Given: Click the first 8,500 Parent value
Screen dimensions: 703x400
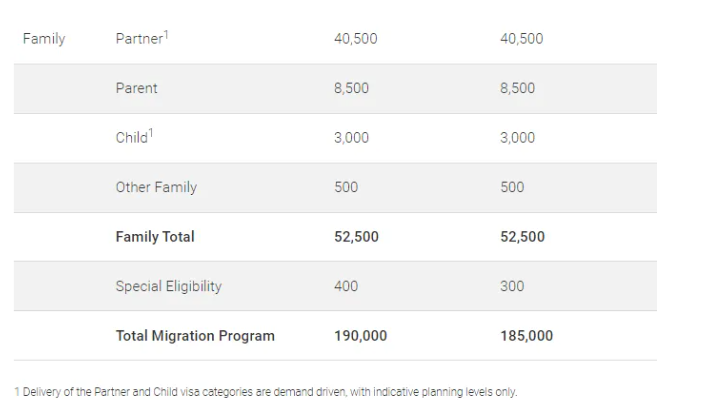Looking at the screenshot, I should pyautogui.click(x=351, y=88).
